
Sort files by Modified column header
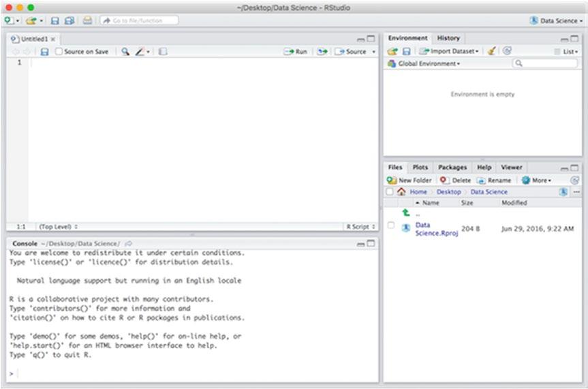(x=514, y=203)
